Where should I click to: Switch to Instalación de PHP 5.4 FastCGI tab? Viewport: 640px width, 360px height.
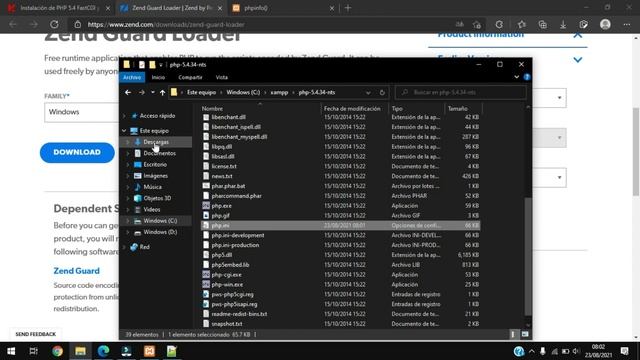(x=59, y=8)
